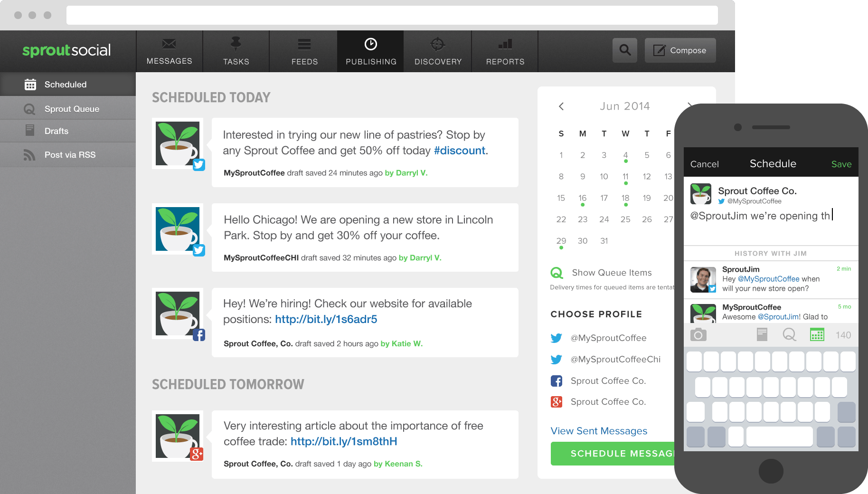Select Sprout Queue in the sidebar

[x=68, y=109]
